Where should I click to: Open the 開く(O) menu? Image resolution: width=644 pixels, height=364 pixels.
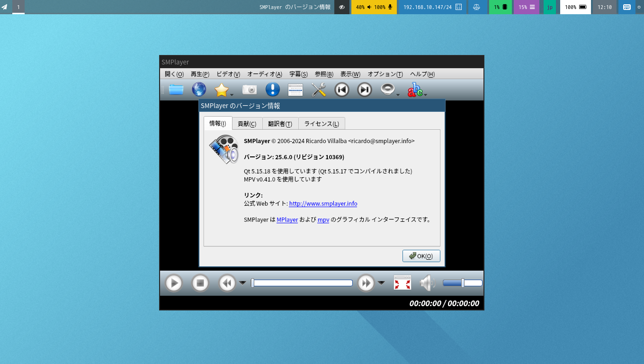click(x=174, y=74)
